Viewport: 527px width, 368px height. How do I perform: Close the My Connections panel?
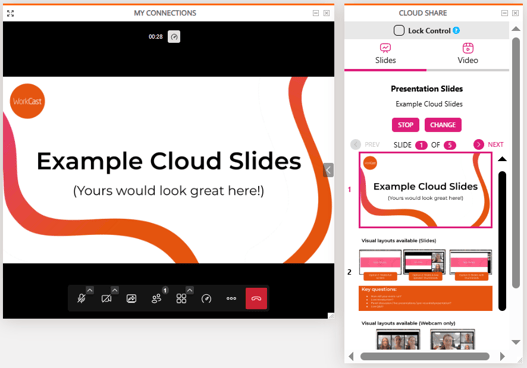tap(326, 13)
